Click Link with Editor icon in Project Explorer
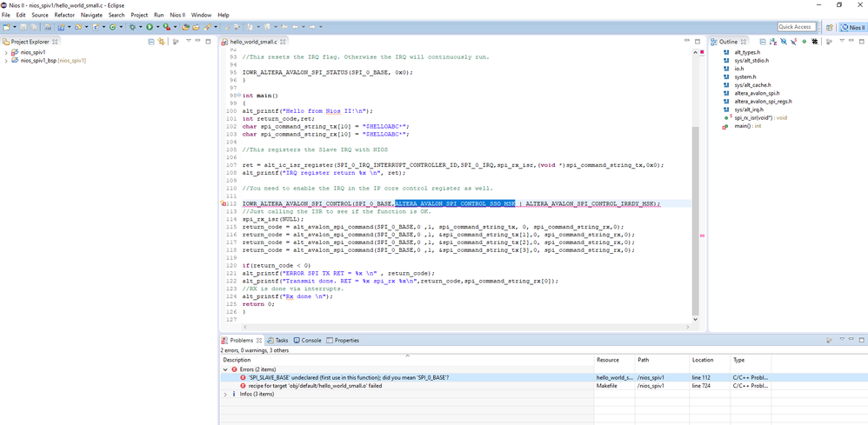Screen dimensions: 868x425 [x=162, y=42]
